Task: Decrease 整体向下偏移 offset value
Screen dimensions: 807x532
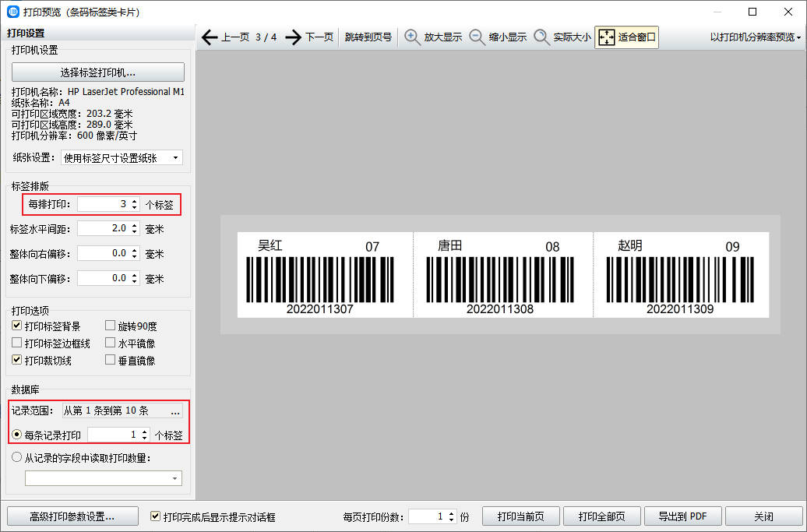Action: tap(134, 281)
